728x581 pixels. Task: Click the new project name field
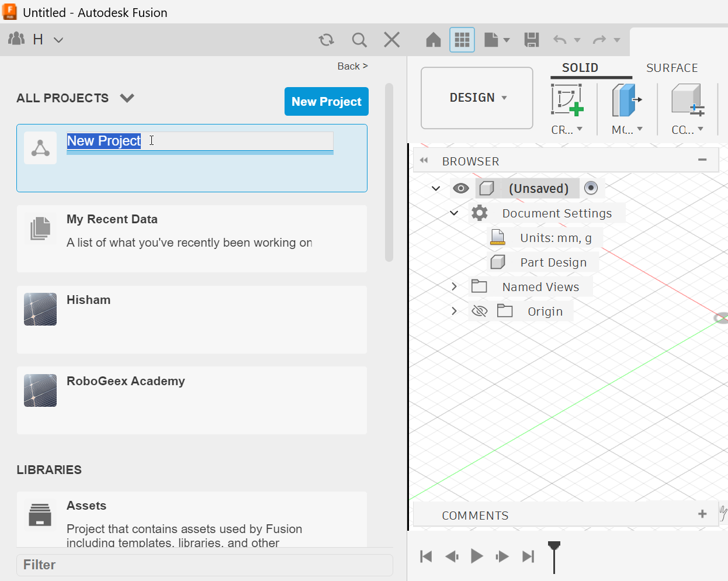tap(200, 141)
